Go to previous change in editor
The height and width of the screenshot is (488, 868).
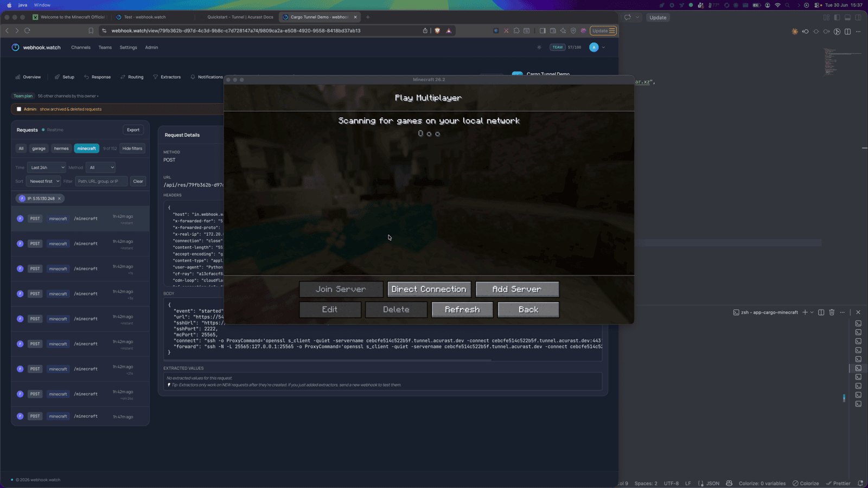[806, 31]
